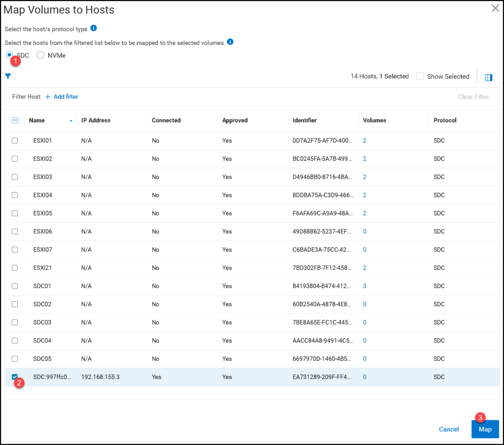The width and height of the screenshot is (504, 445).
Task: Click the plus icon beside Add filter
Action: click(49, 96)
